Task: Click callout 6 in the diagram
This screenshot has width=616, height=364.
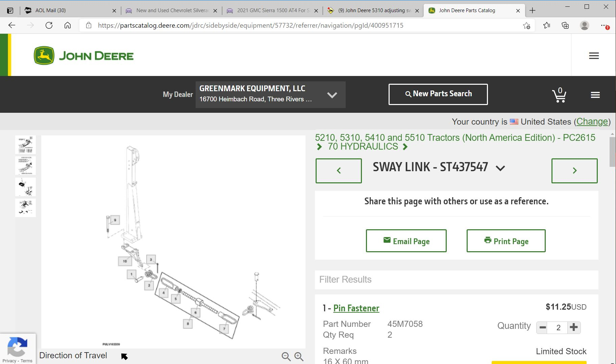Action: (195, 313)
